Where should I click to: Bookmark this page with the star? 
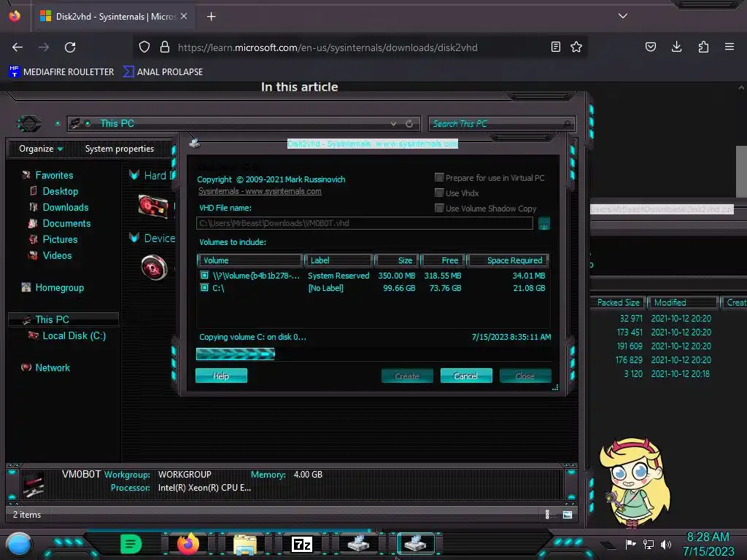pyautogui.click(x=576, y=47)
